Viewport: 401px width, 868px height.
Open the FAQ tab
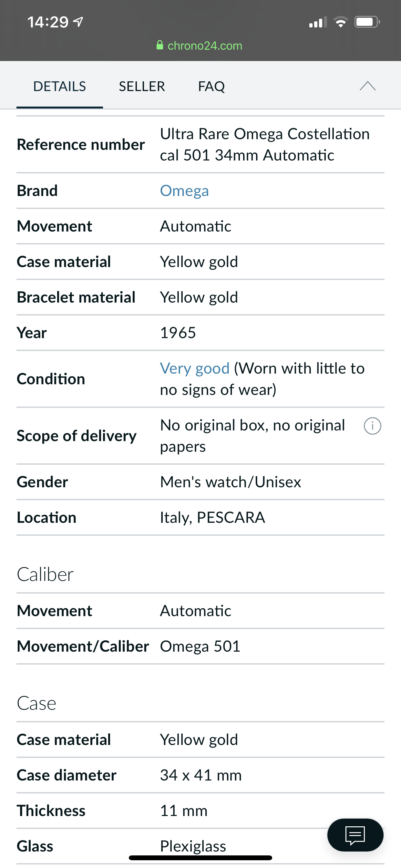211,86
